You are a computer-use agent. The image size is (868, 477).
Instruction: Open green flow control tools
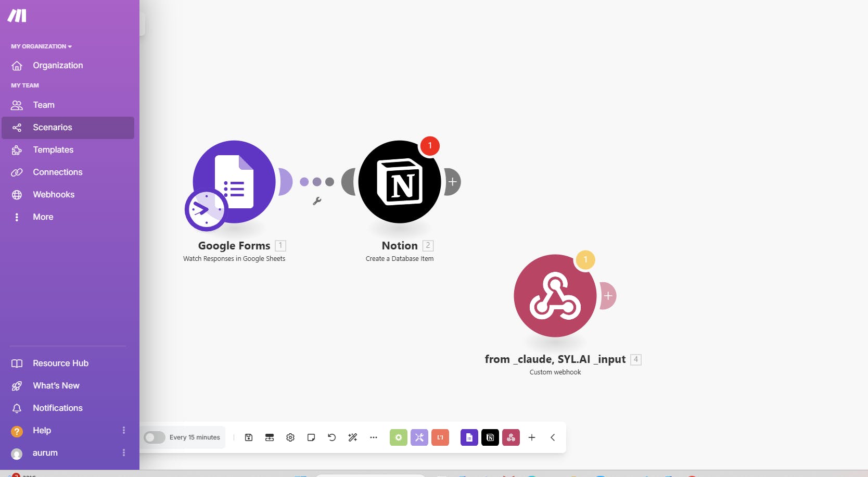(x=399, y=437)
